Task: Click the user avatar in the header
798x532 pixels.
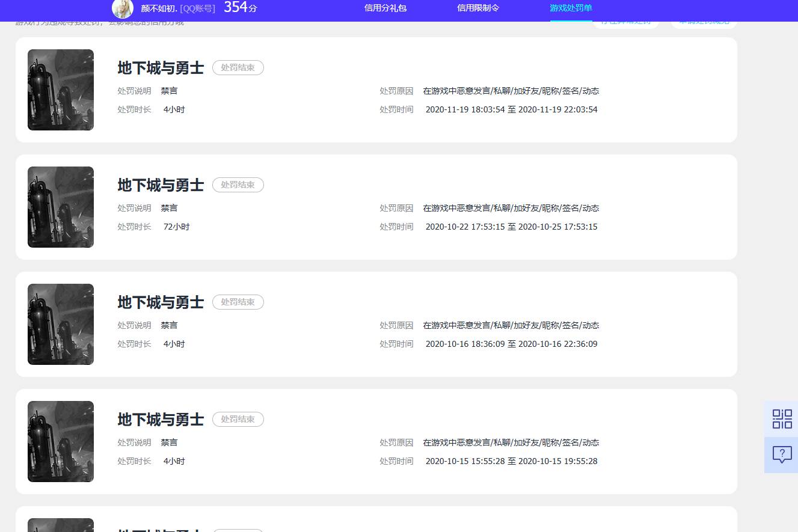Action: (122, 8)
